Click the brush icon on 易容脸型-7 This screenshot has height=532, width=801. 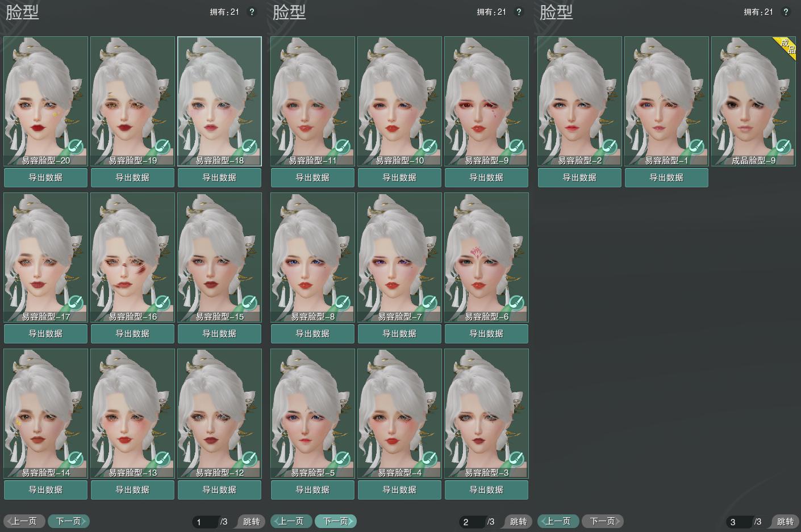(x=429, y=303)
